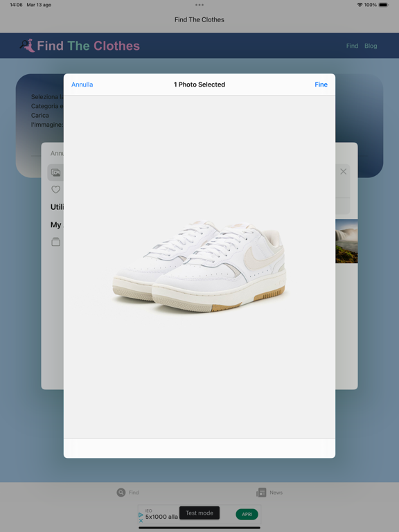
Task: Dismiss the ad with the X icon
Action: pos(141,520)
